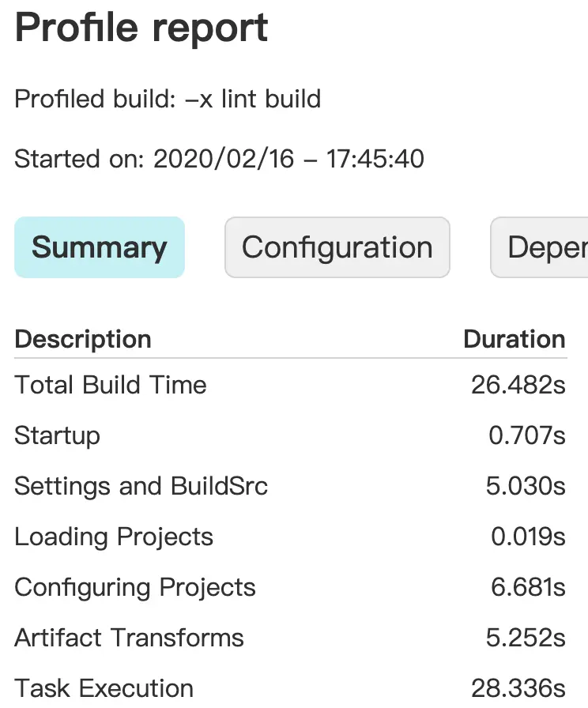Click the 6.681s configuring duration value

tap(526, 587)
